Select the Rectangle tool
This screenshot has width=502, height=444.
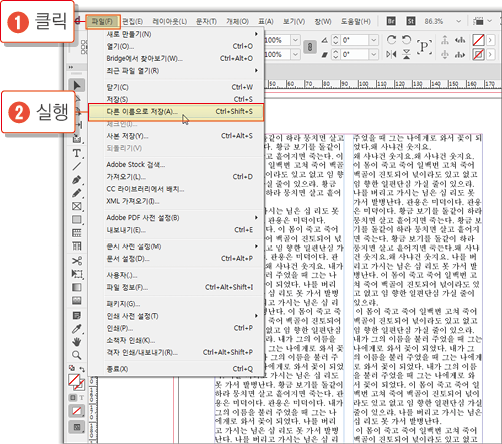77,220
